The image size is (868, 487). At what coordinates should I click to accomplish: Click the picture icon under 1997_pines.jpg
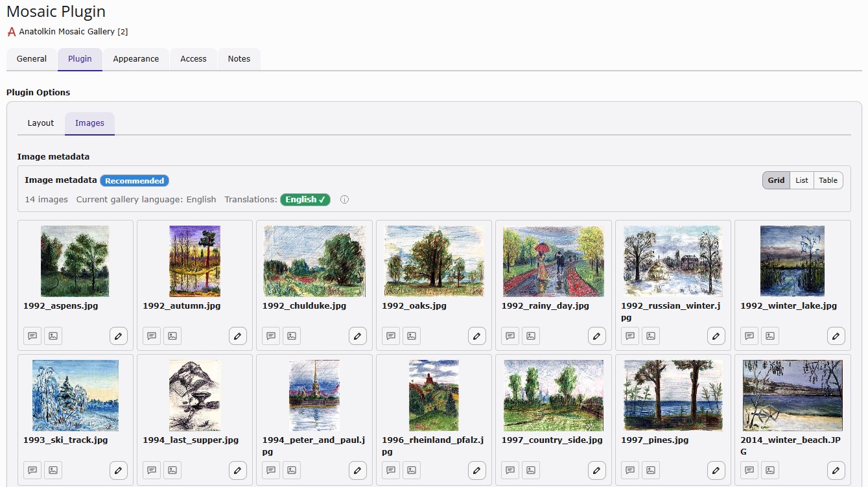(x=651, y=470)
